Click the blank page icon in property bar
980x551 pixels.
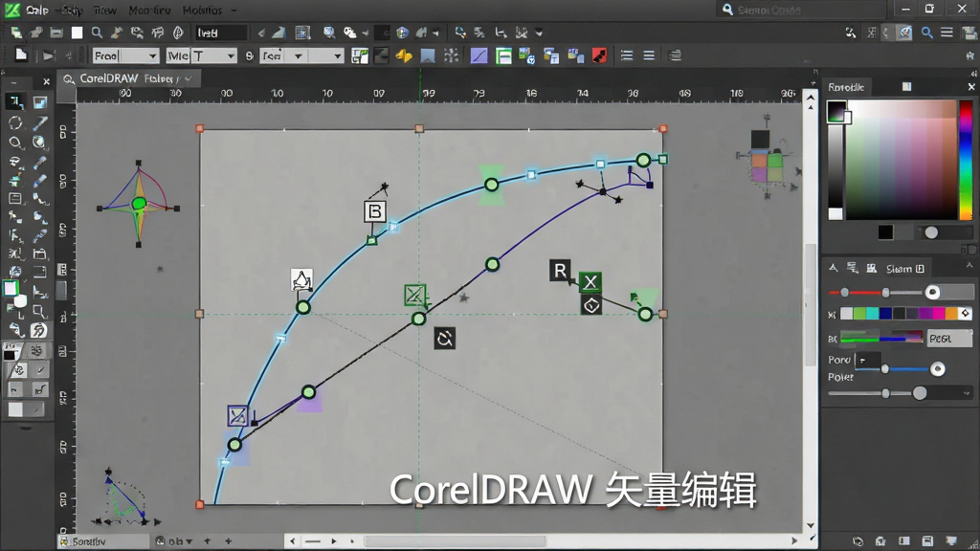pyautogui.click(x=21, y=55)
